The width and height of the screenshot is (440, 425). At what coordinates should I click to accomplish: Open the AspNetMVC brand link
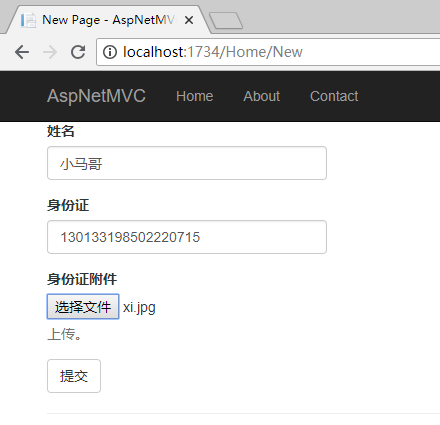click(x=96, y=96)
